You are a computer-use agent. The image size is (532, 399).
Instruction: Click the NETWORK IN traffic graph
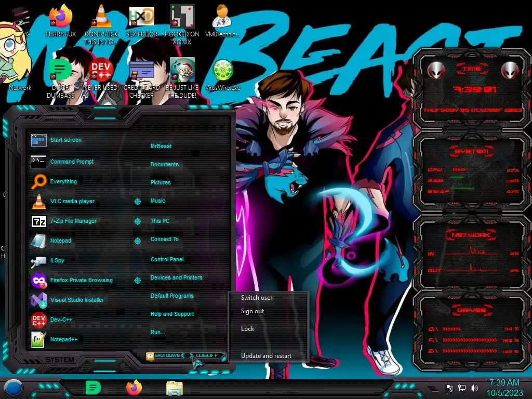coord(472,252)
